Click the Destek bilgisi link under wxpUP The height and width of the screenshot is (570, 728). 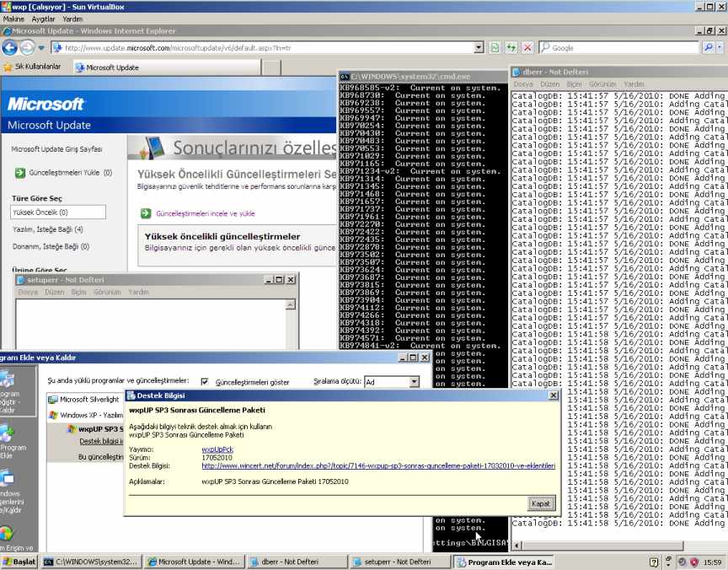[x=101, y=441]
